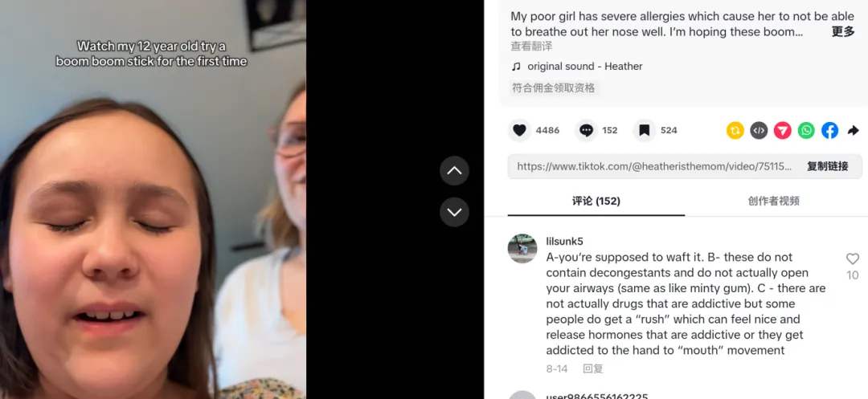This screenshot has height=399, width=868.
Task: Switch to 创作者视频 tab
Action: coord(773,202)
